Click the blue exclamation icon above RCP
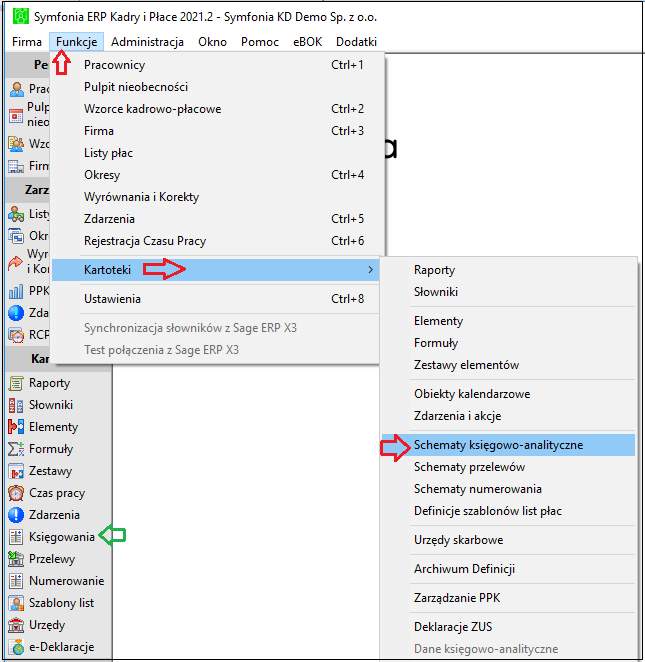 tap(16, 313)
